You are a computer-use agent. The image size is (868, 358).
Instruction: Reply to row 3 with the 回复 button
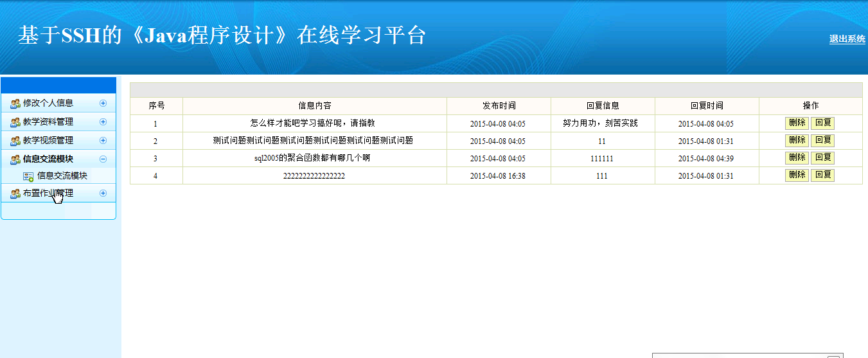(822, 157)
